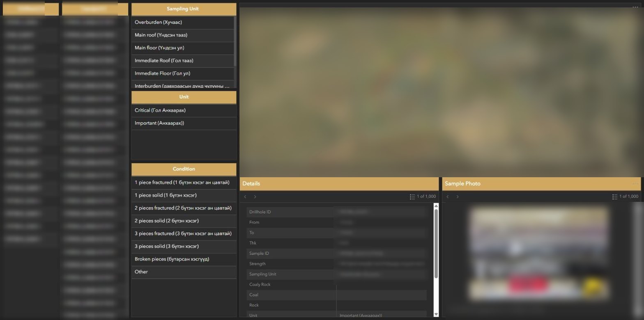The image size is (644, 320).
Task: Choose Immediate Roof (Гол тааз) sampling unit
Action: point(182,61)
